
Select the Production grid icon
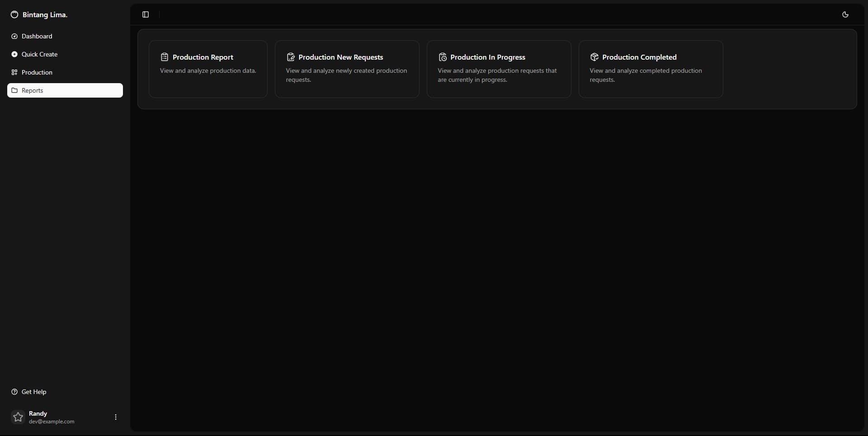point(14,72)
